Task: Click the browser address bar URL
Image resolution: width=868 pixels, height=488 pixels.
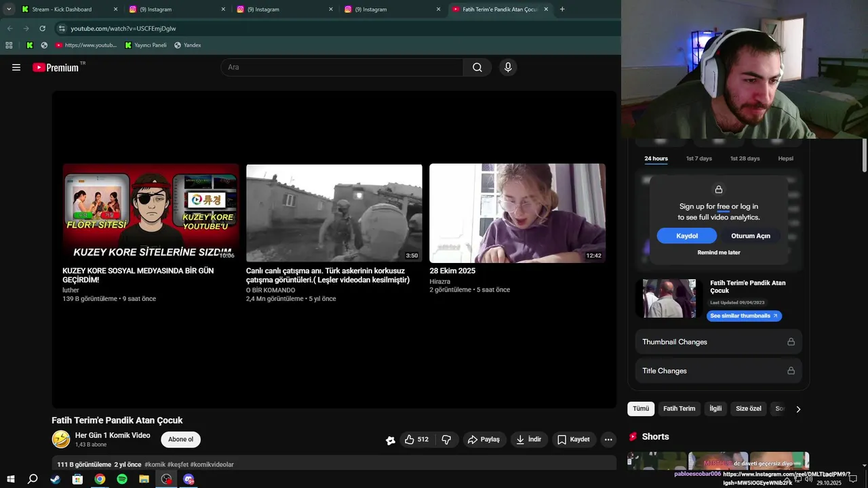Action: coord(123,28)
